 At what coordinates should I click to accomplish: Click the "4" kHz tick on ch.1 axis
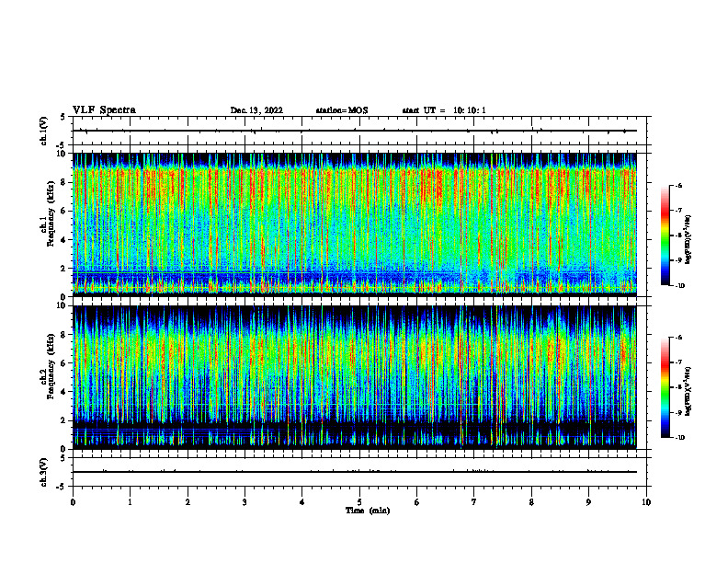point(64,240)
